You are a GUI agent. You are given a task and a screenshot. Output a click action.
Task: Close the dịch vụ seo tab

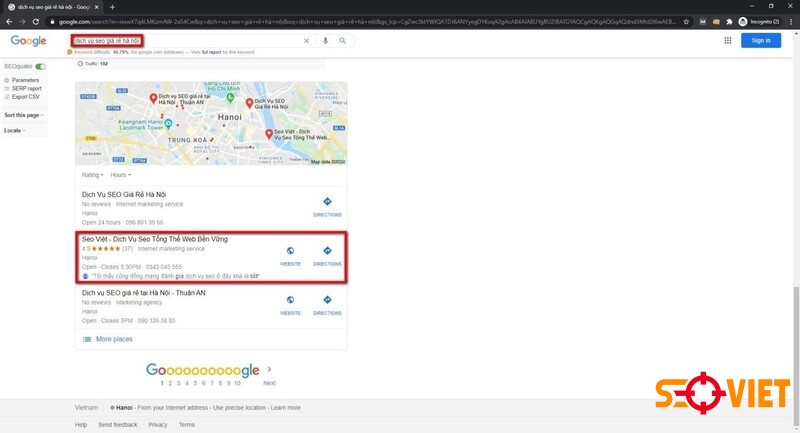(96, 7)
